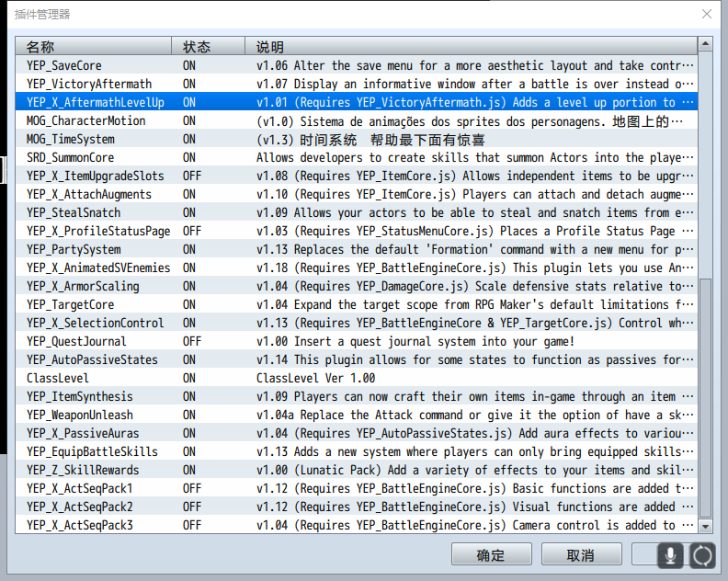728x581 pixels.
Task: Close the plugin manager window
Action: [x=707, y=14]
